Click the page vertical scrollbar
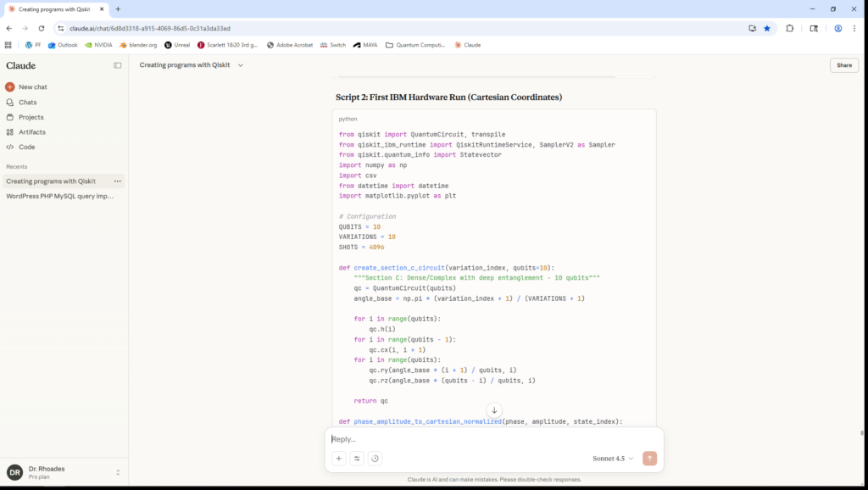The height and width of the screenshot is (490, 868). (x=862, y=432)
